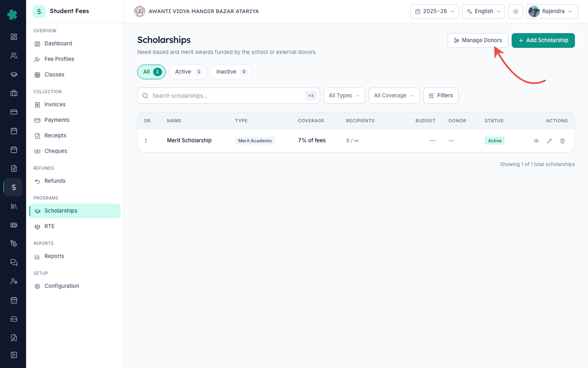Screen dimensions: 588x368
Task: Click the '7% of fees' coverage cell
Action: click(x=312, y=141)
